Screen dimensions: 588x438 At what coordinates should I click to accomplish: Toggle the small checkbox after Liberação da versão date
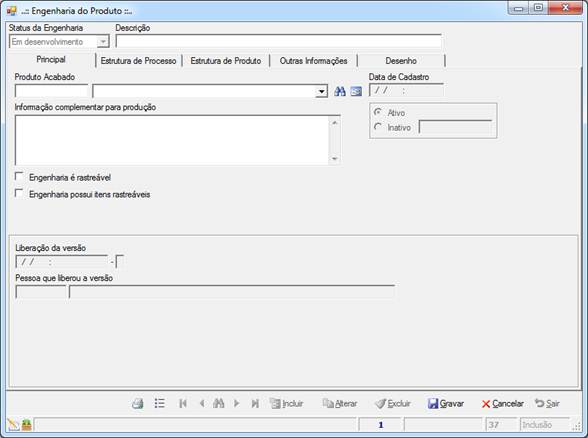coord(120,261)
